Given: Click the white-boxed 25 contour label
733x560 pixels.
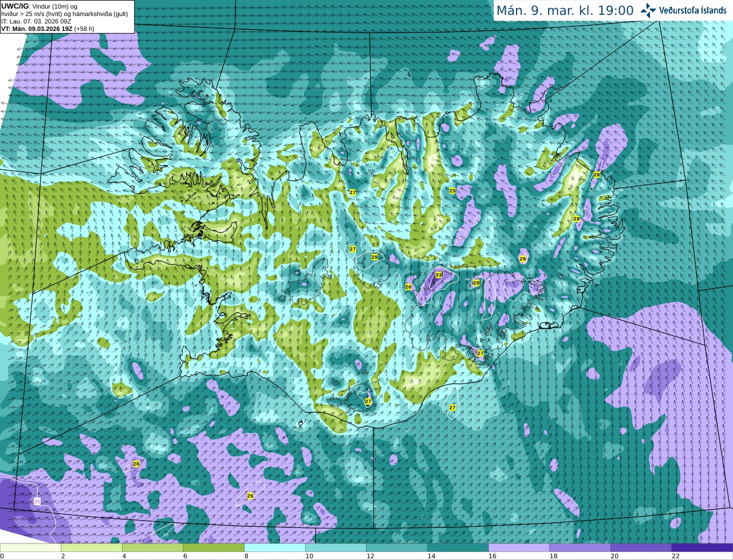Looking at the screenshot, I should tap(37, 502).
